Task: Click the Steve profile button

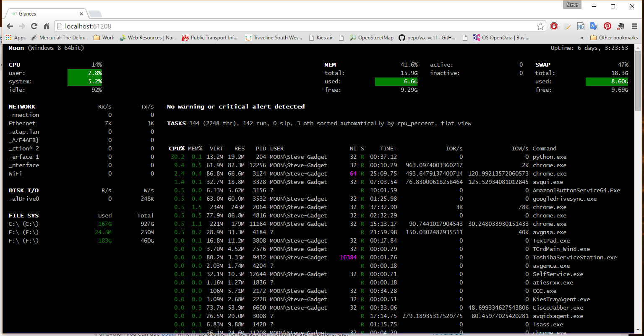Action: click(x=572, y=5)
